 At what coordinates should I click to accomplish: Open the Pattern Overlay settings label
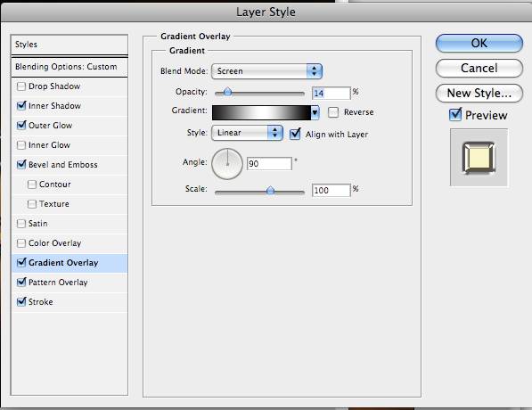58,283
